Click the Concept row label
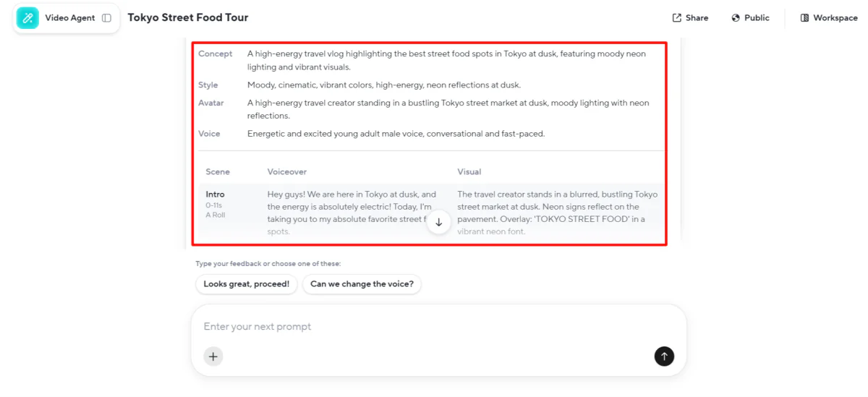This screenshot has width=868, height=397. click(215, 54)
